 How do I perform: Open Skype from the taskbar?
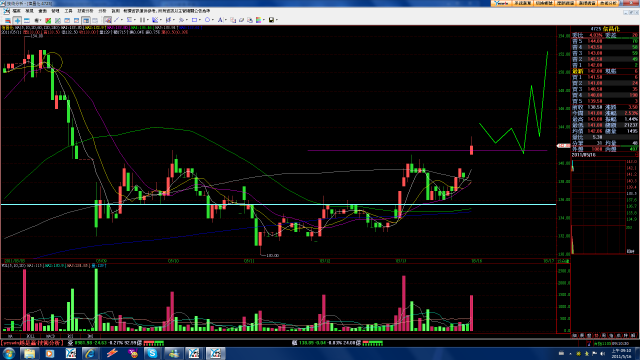point(153,353)
